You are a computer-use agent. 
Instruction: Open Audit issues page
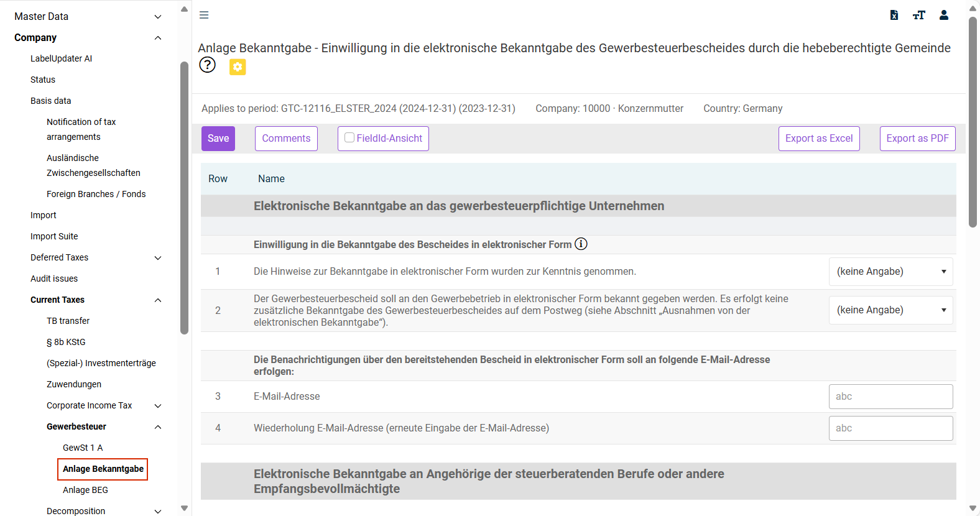pos(54,279)
